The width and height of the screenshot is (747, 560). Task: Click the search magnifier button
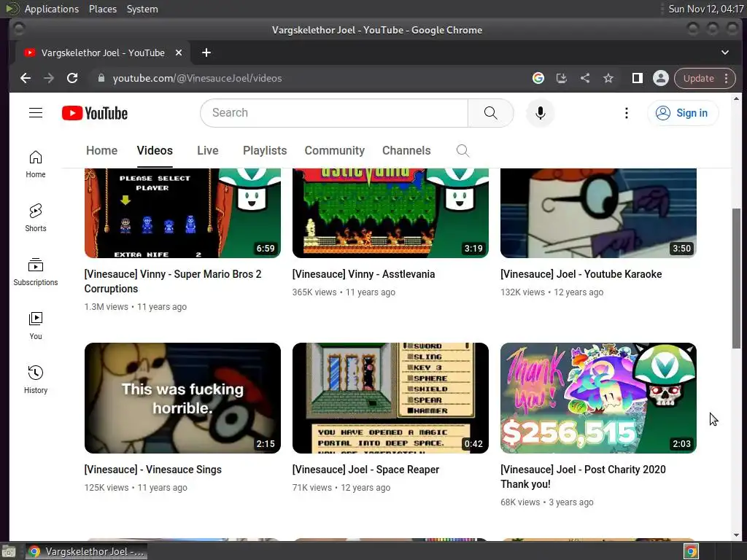click(490, 113)
